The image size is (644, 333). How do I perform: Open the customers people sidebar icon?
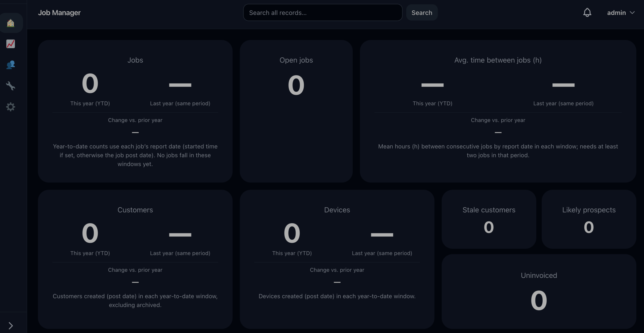[11, 65]
